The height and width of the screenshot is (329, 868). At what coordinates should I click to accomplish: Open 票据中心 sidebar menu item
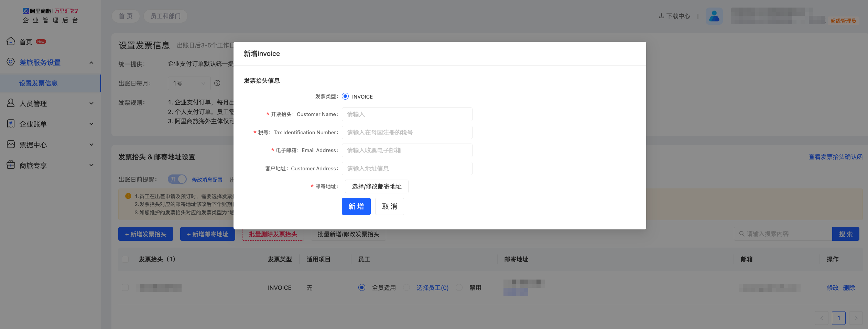[33, 145]
